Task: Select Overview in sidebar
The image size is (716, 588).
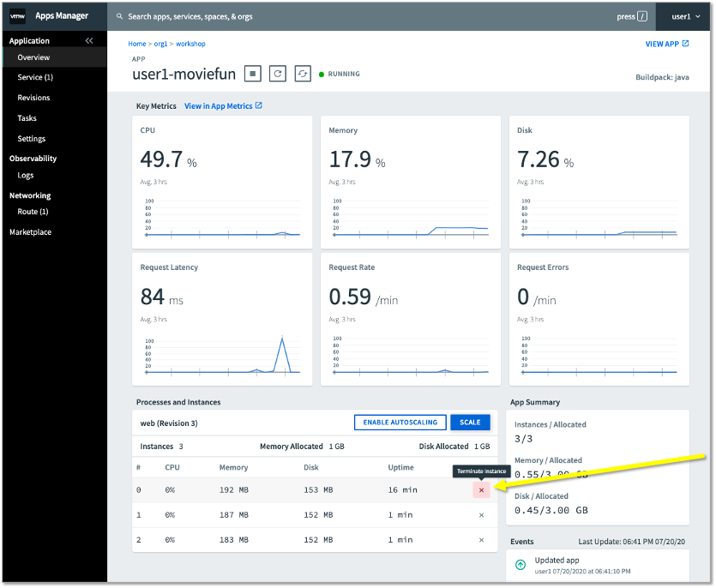Action: click(55, 57)
